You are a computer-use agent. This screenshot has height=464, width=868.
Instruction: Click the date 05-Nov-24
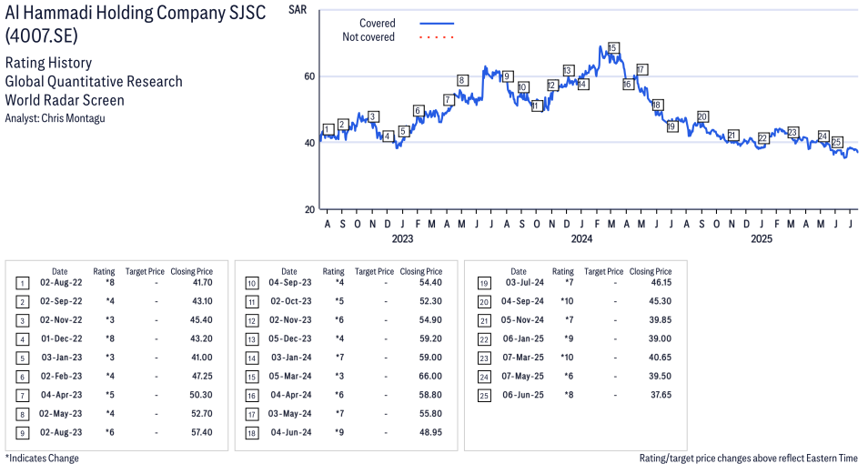(x=522, y=320)
